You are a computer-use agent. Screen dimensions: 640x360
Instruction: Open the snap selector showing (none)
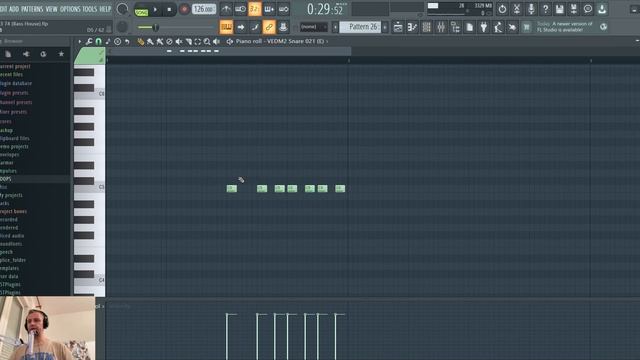click(x=313, y=27)
